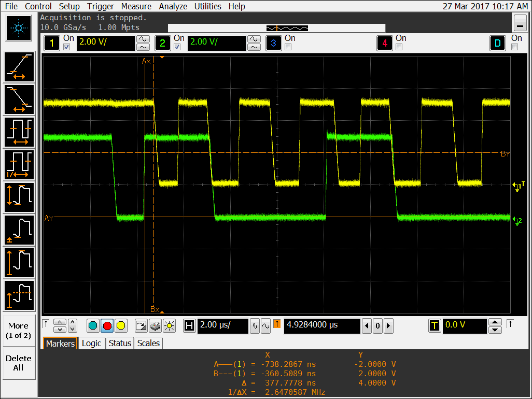Image resolution: width=532 pixels, height=399 pixels.
Task: Click the orange delay reference arrow icon
Action: (x=277, y=324)
